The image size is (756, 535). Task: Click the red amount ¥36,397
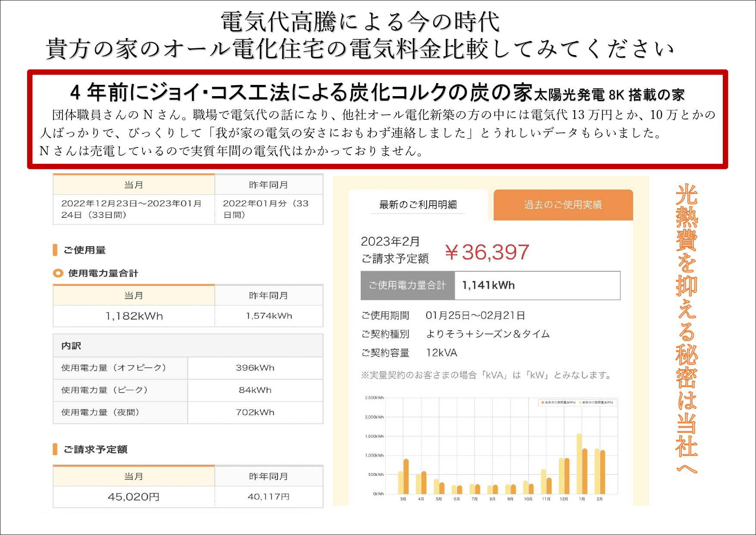tap(487, 252)
